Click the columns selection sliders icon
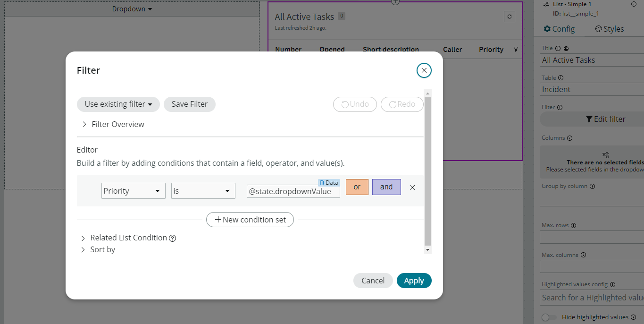644x324 pixels. pos(606,154)
